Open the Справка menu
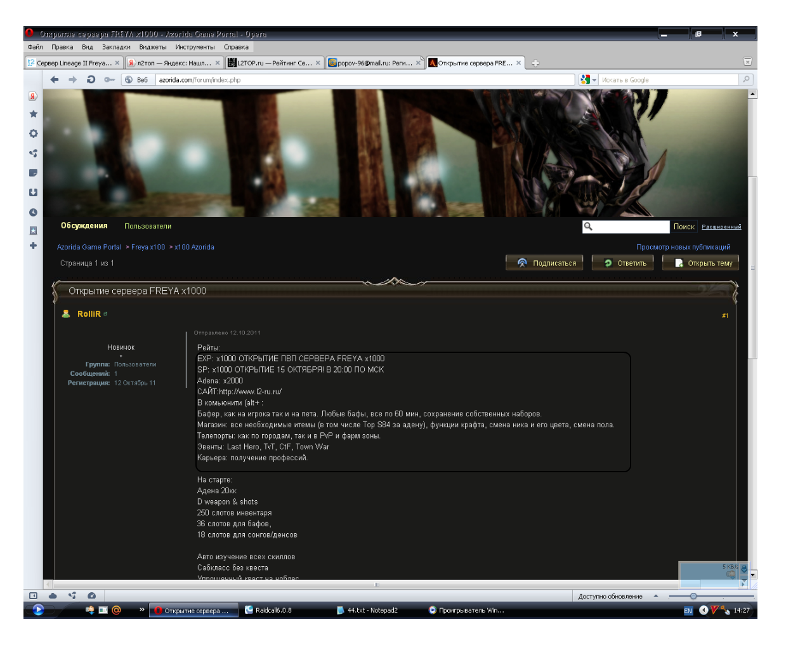Image resolution: width=812 pixels, height=650 pixels. pyautogui.click(x=236, y=47)
